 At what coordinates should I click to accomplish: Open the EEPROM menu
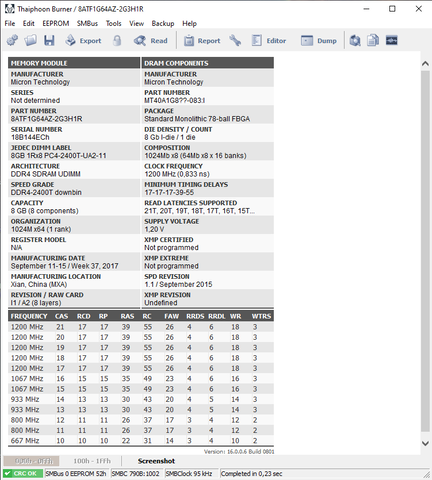coord(56,23)
